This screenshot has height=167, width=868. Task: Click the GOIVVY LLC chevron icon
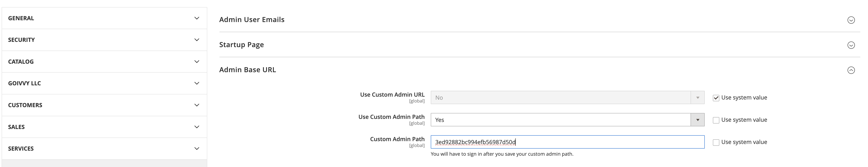[x=197, y=83]
